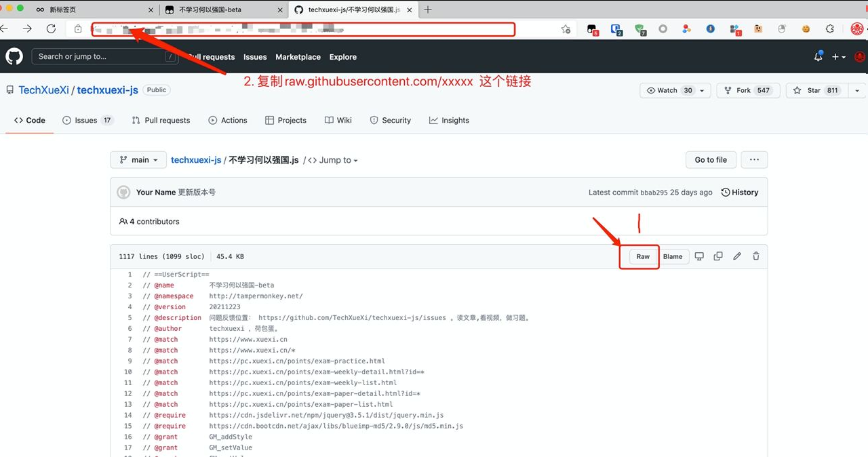This screenshot has width=868, height=457.
Task: Open the three-dots more options button
Action: (x=754, y=160)
